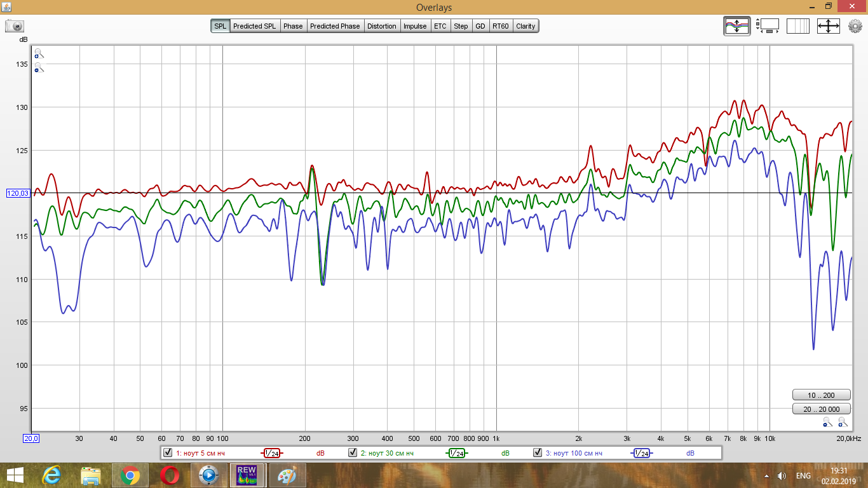The height and width of the screenshot is (488, 868).
Task: Open Opera browser from the taskbar
Action: tap(170, 475)
